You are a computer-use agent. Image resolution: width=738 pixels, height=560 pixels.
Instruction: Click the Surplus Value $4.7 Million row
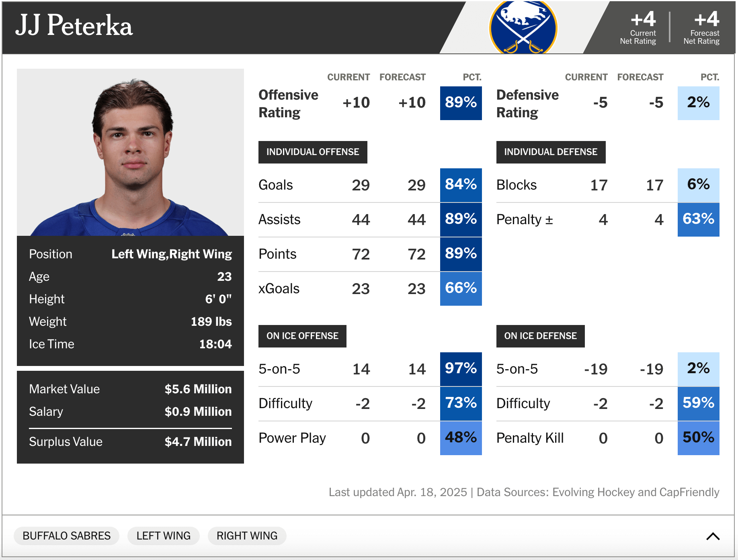130,442
